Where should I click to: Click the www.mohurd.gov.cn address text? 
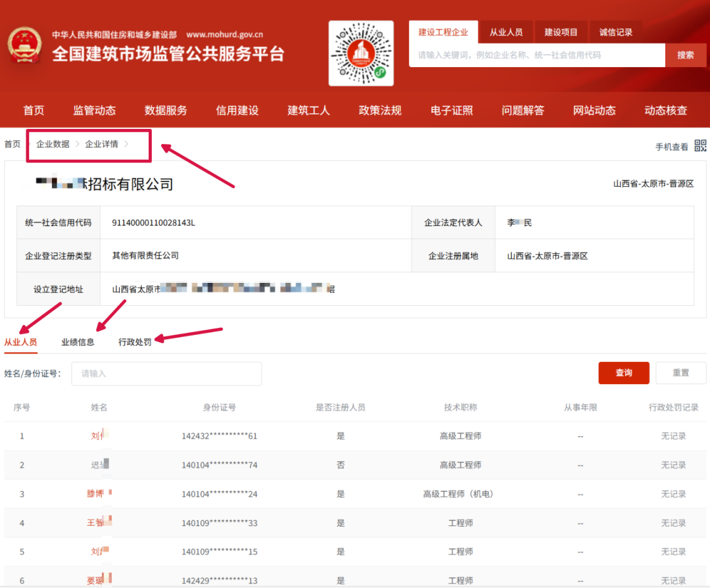tap(225, 34)
